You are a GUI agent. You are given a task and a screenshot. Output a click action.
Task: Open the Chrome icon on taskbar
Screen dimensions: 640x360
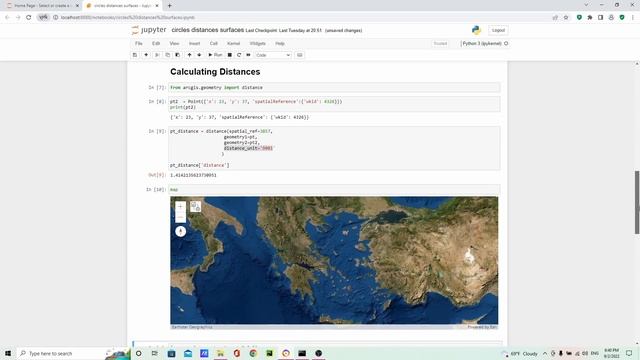253,353
